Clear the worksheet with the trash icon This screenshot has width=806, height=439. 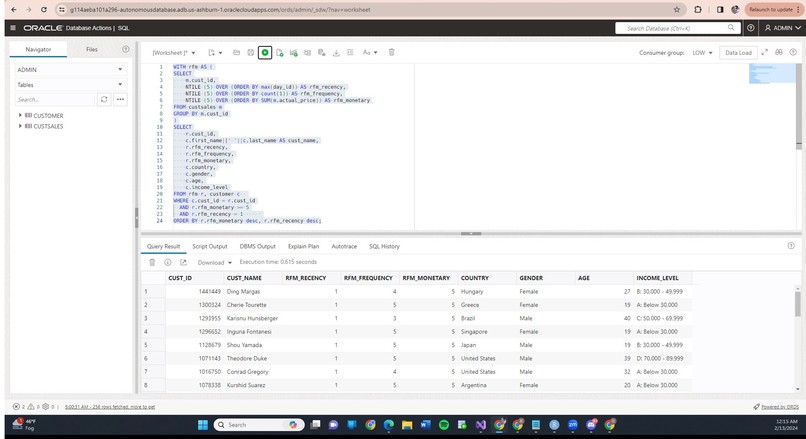[x=391, y=52]
